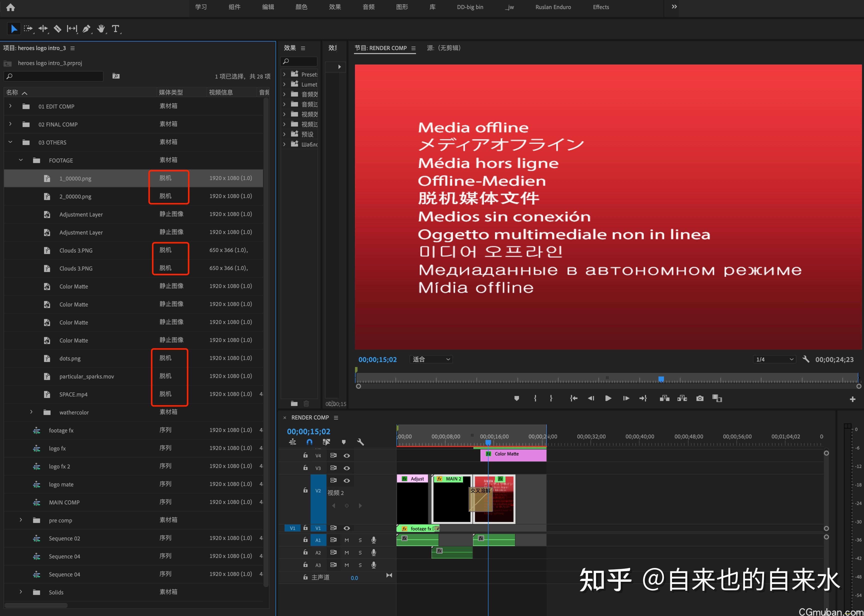Solo audio track A2
864x616 pixels.
[x=360, y=553]
